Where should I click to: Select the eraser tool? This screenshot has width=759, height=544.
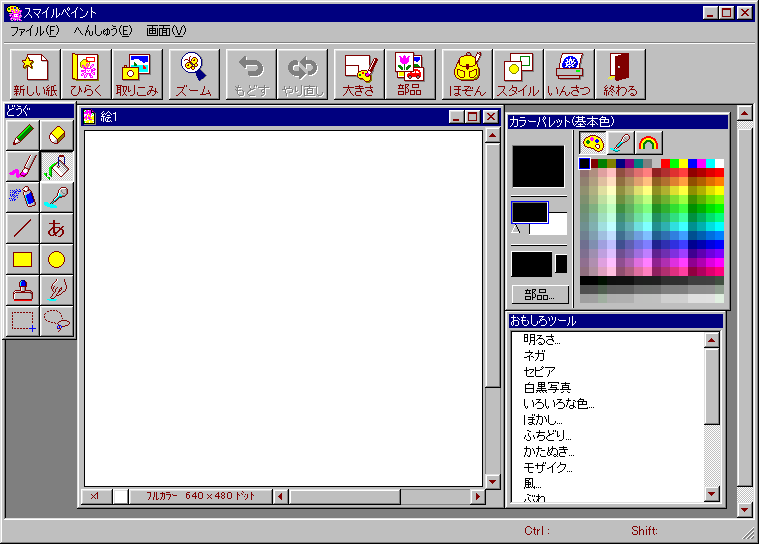(57, 135)
